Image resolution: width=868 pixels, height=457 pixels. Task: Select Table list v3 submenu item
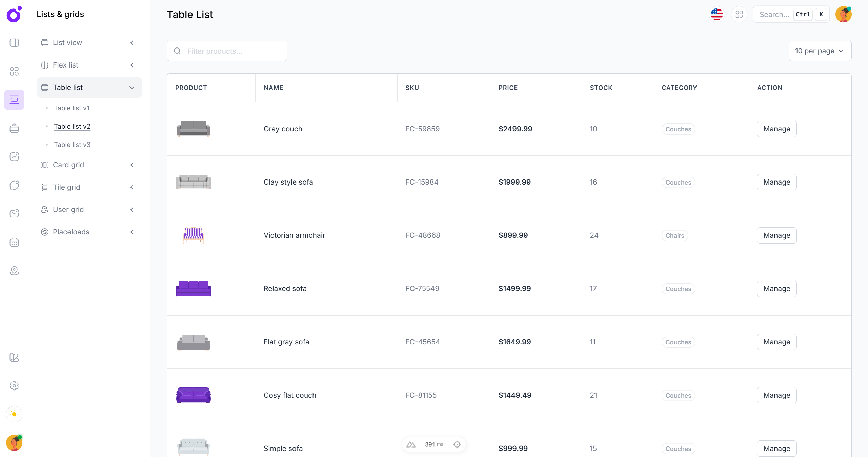(x=72, y=145)
